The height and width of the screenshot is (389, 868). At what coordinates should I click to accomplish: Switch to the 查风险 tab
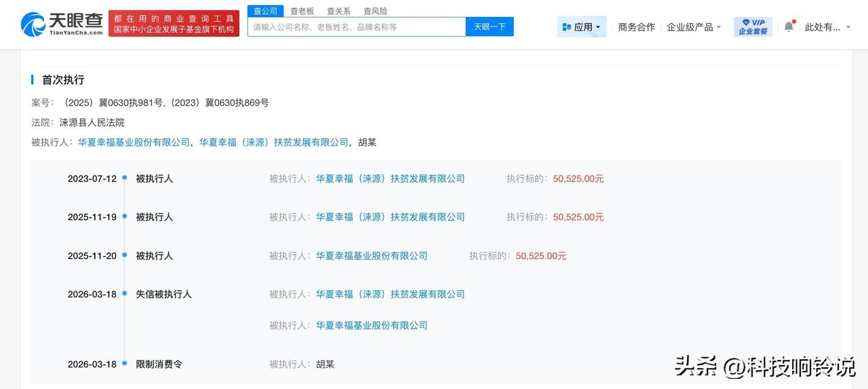coord(375,11)
